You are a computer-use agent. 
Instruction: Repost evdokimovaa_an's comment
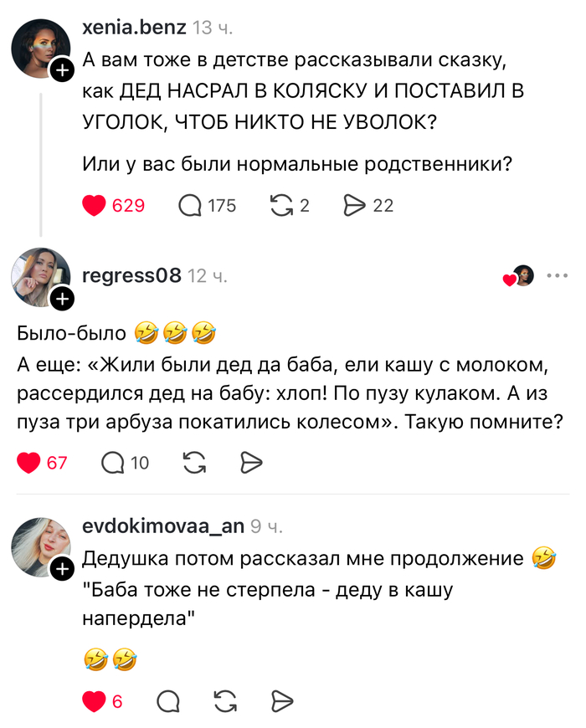point(225,701)
